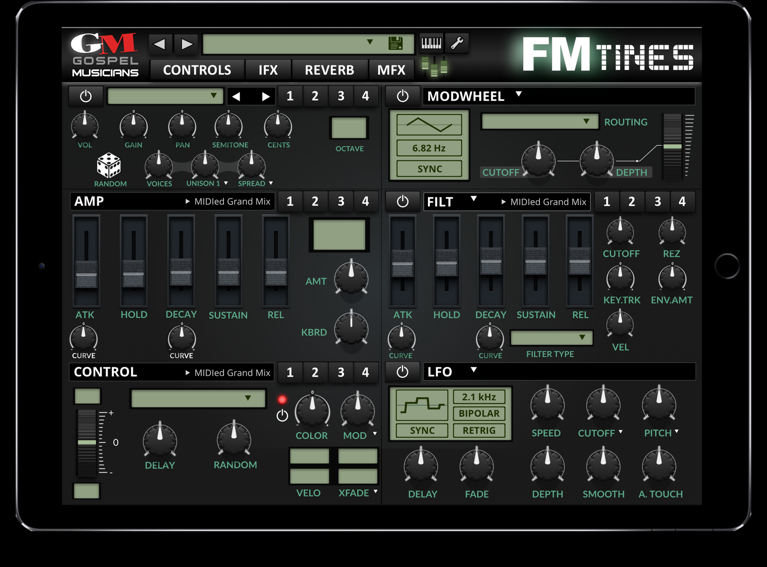This screenshot has height=567, width=767.
Task: Toggle the LFO section power button
Action: pos(402,372)
